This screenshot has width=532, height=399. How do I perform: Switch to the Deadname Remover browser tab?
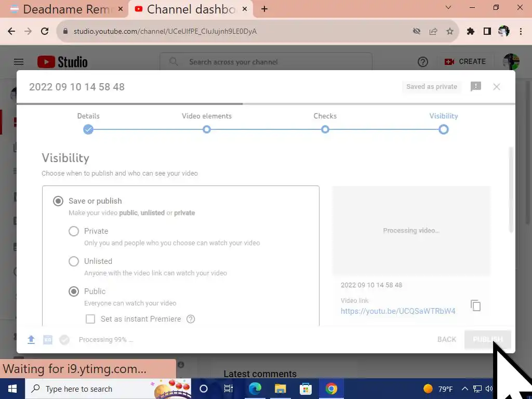point(64,9)
